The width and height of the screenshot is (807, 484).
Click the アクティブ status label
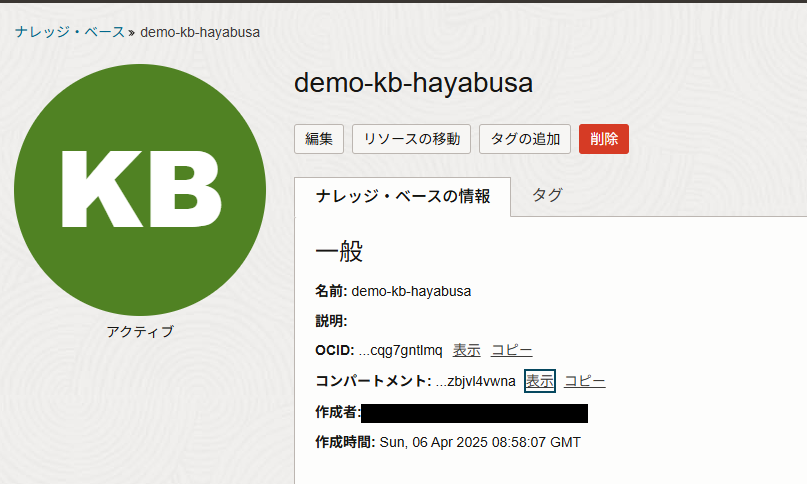point(140,332)
